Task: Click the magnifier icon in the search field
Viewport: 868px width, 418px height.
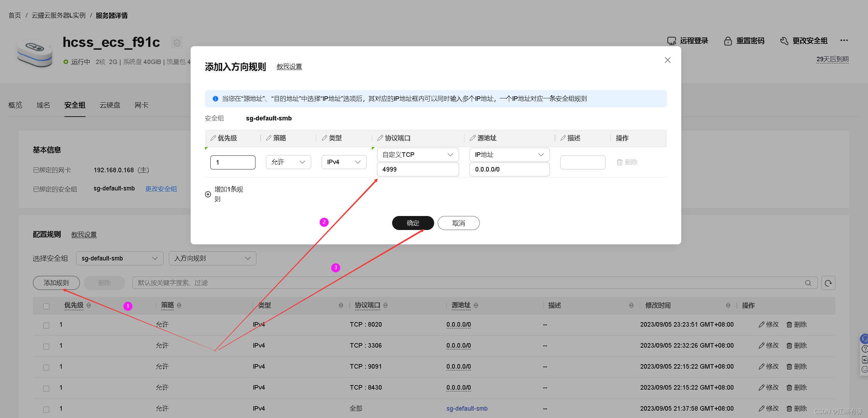Action: pyautogui.click(x=808, y=283)
